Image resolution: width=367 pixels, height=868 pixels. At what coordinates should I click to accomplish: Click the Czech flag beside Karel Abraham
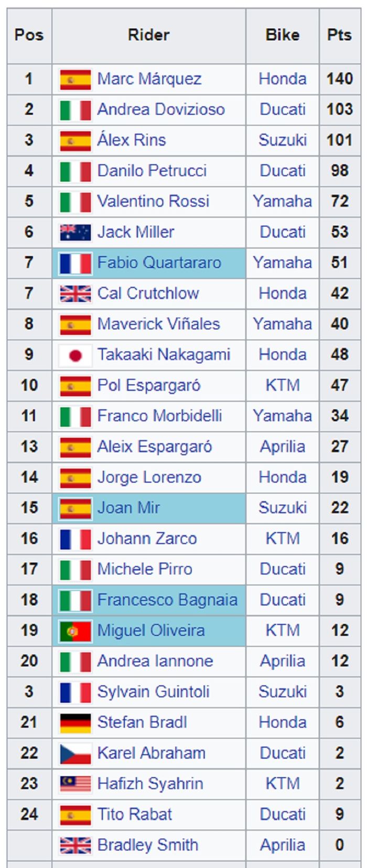point(75,753)
